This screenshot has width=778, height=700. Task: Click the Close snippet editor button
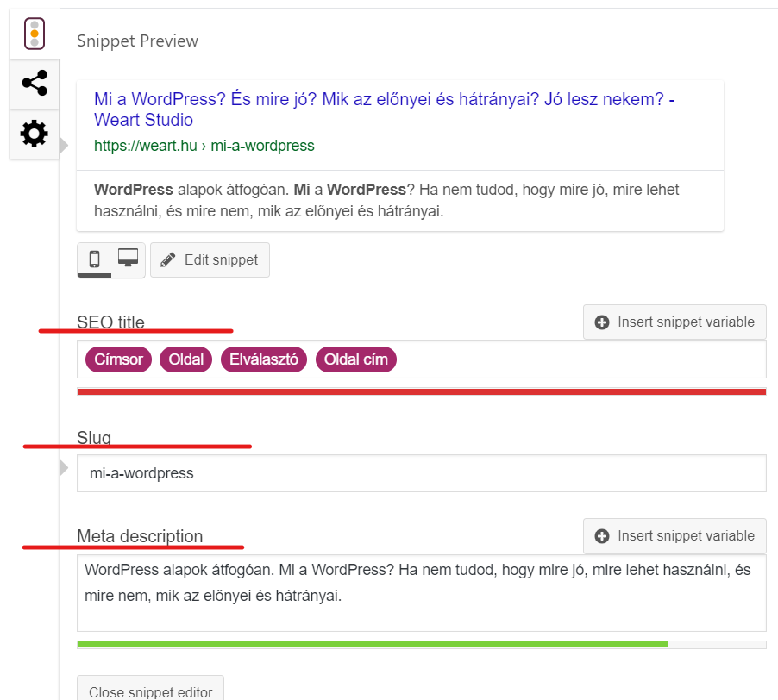click(150, 691)
